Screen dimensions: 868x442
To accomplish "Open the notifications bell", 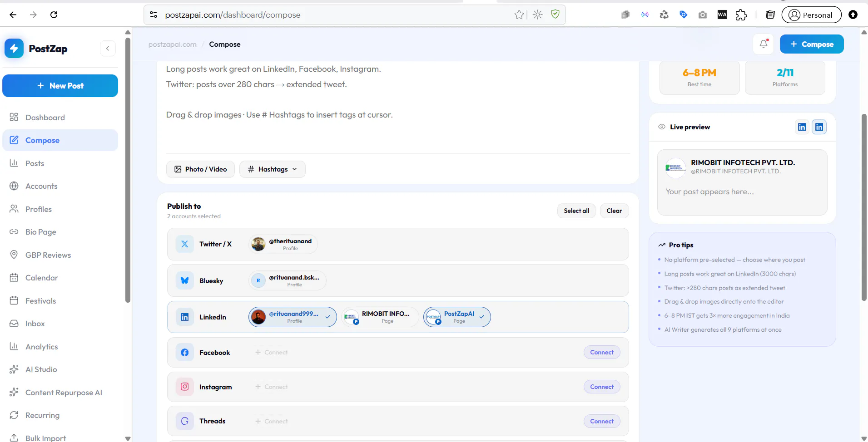I will pyautogui.click(x=764, y=44).
